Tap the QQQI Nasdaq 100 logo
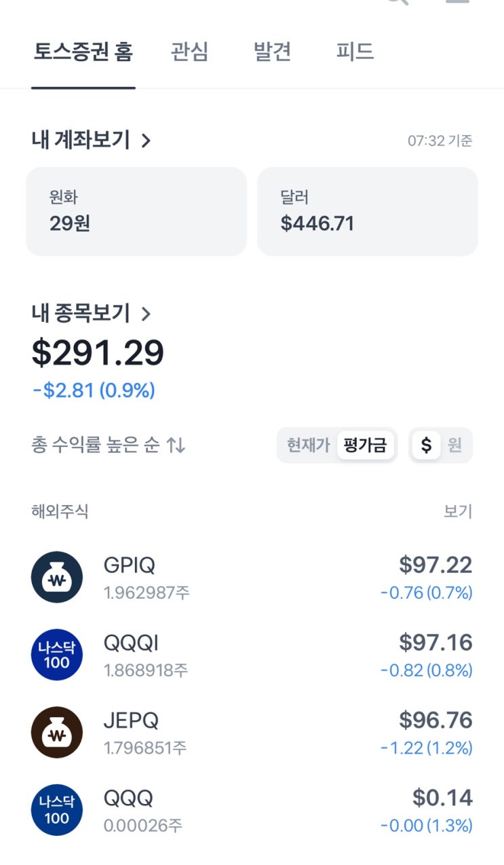Viewport: 504px width, 865px height. [x=57, y=655]
